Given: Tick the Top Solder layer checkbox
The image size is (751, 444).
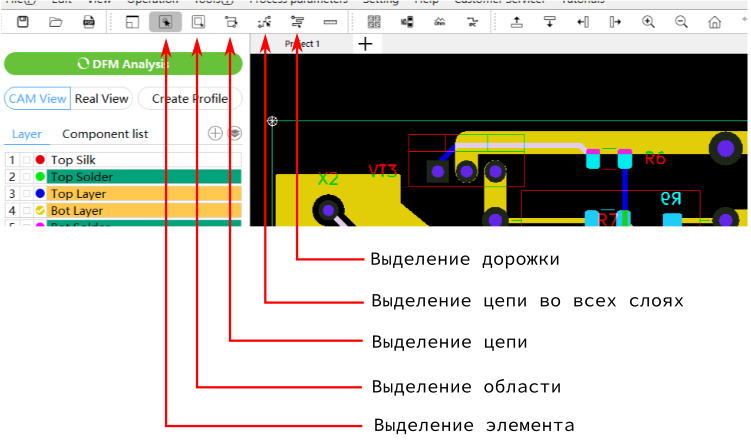Looking at the screenshot, I should tap(27, 177).
